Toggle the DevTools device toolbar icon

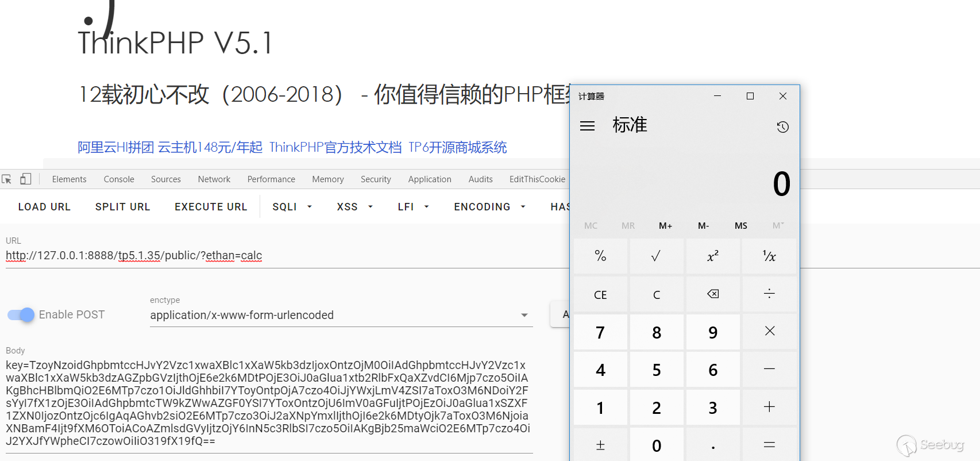25,179
